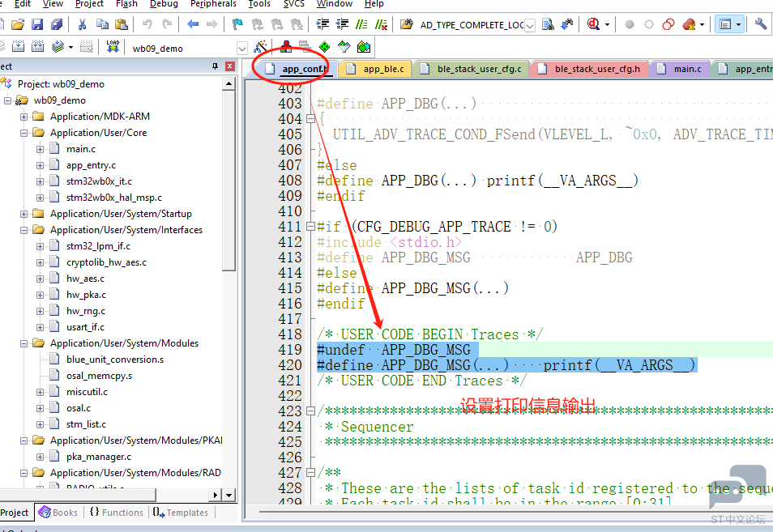Open the debug icon dropdown arrow

(x=607, y=24)
